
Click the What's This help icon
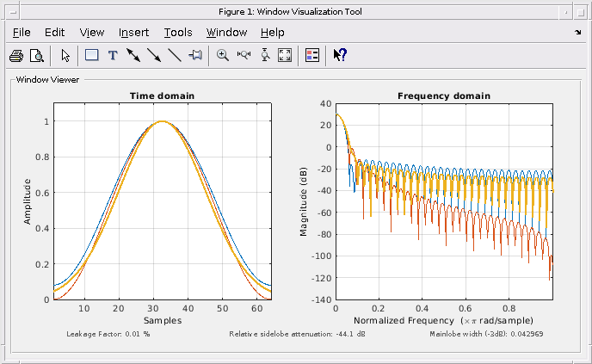[x=340, y=55]
